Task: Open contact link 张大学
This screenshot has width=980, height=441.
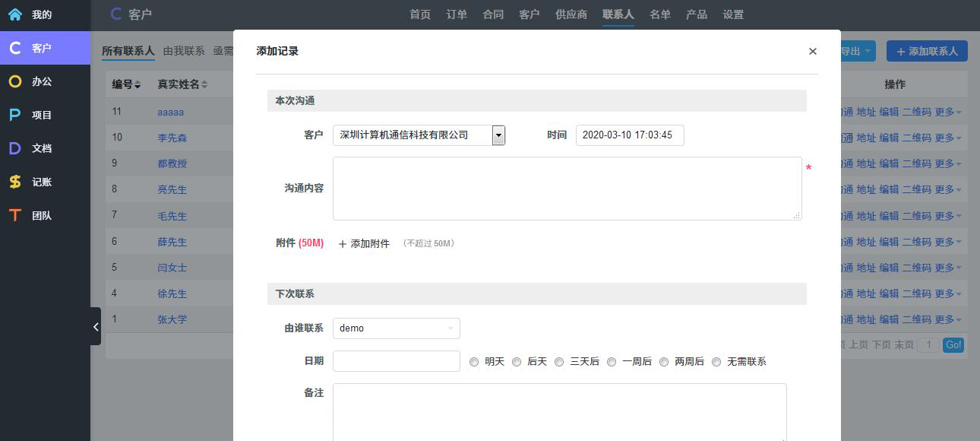Action: point(172,319)
